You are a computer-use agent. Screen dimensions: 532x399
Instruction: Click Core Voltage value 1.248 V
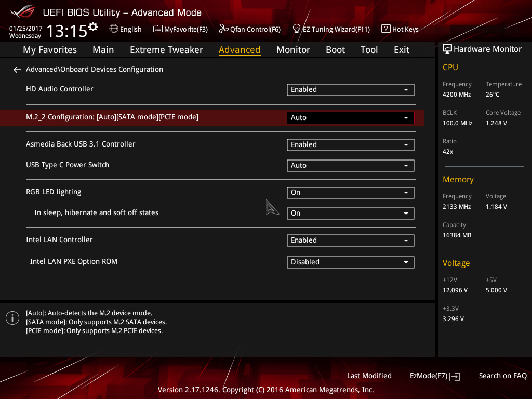[496, 123]
